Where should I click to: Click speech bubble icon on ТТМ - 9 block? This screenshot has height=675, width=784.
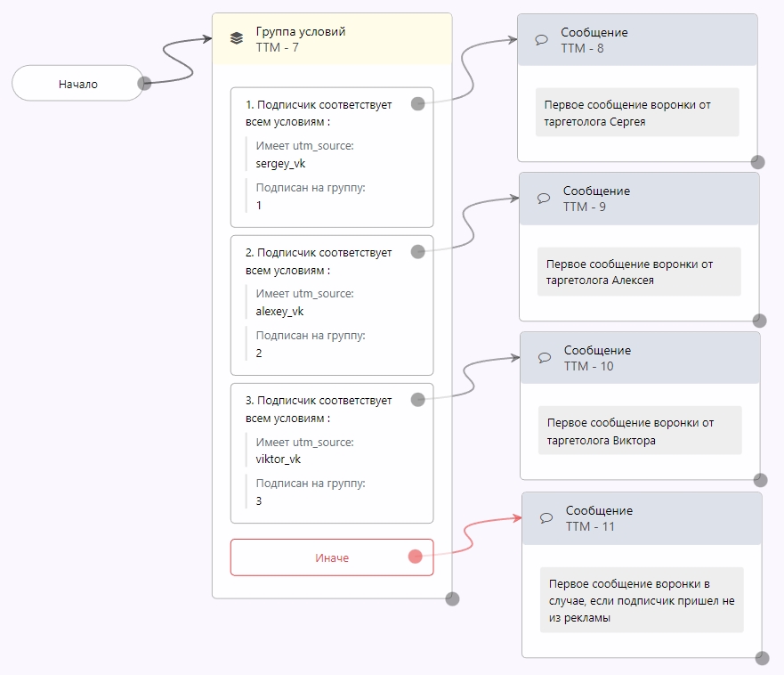click(543, 199)
